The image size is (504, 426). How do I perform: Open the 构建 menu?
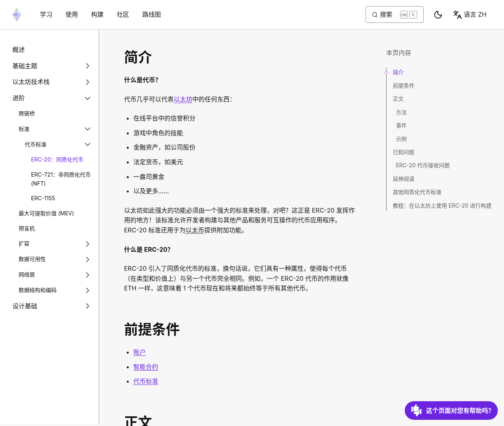tap(97, 15)
